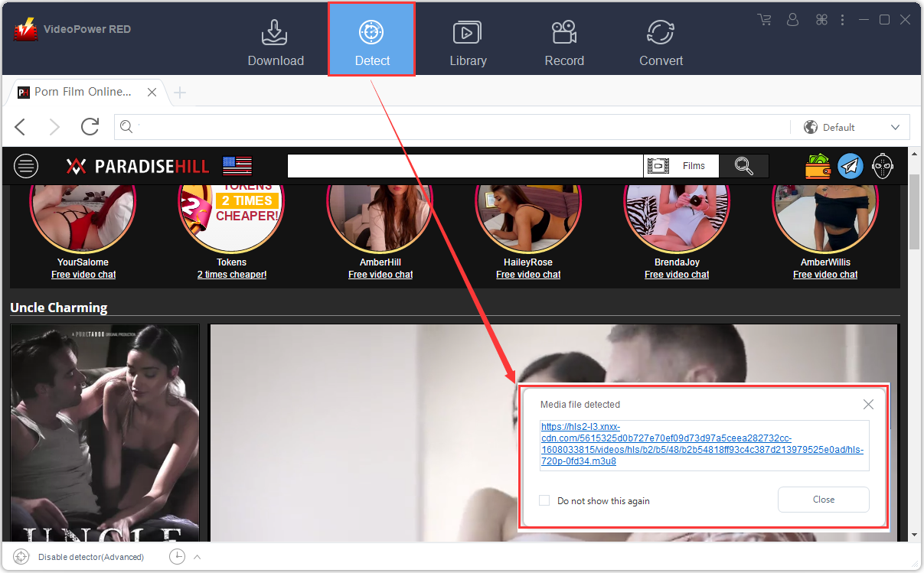Click the Close button in the dialog
Viewport: 924px width, 573px height.
[824, 500]
